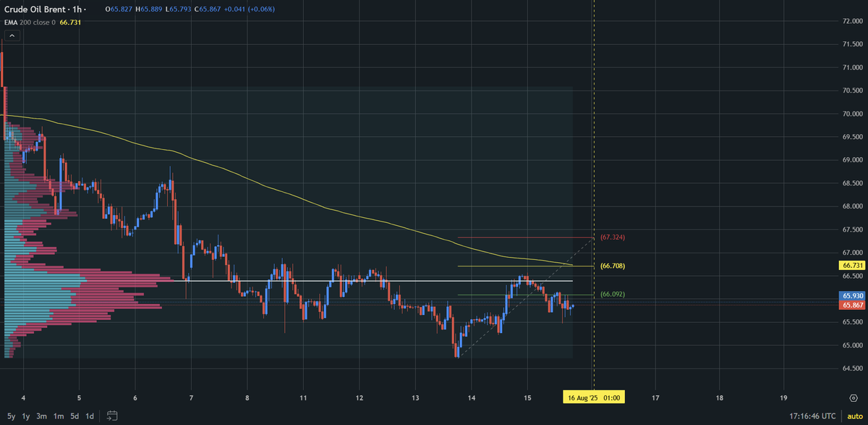Open the go-to-date calendar icon

point(112,416)
